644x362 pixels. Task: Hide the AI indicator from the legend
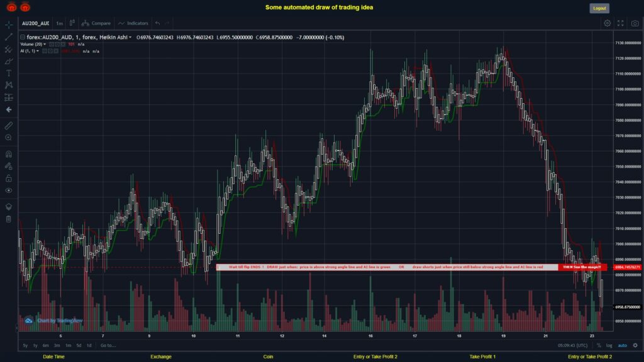[x=45, y=52]
